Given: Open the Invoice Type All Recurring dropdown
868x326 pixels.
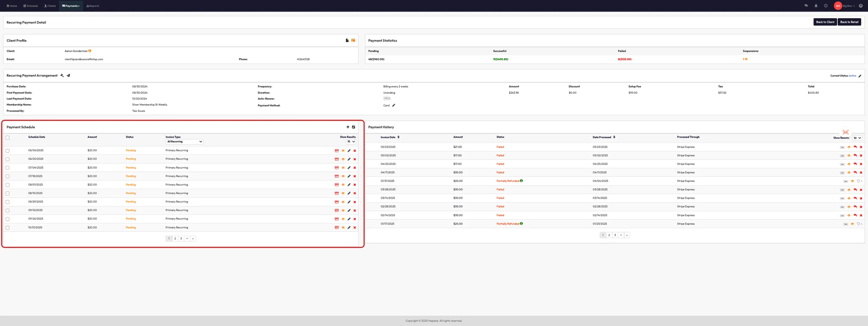Looking at the screenshot, I should click(x=184, y=142).
